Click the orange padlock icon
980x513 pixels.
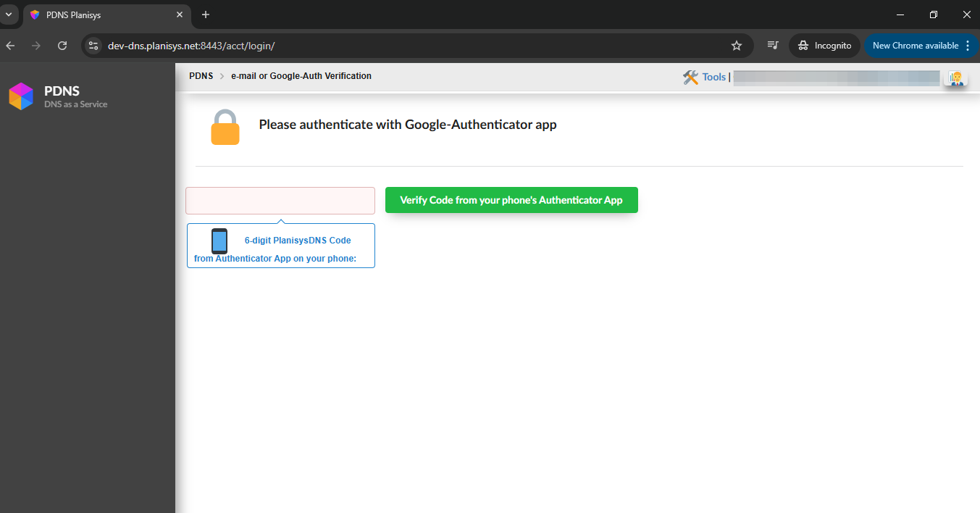(225, 128)
